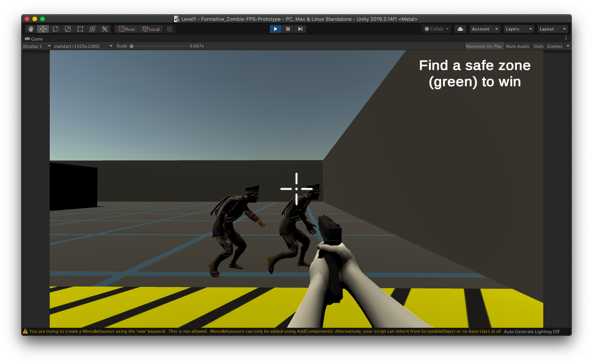Select the Scale tool

click(x=67, y=29)
